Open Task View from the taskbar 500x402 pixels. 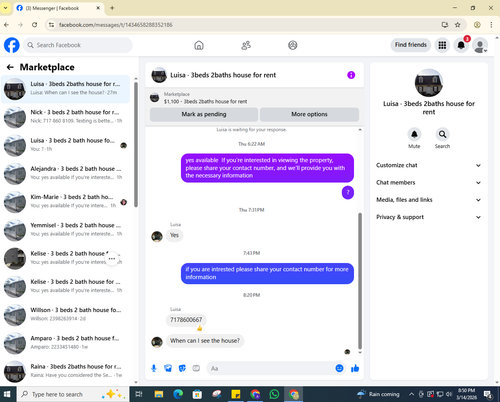[139, 394]
